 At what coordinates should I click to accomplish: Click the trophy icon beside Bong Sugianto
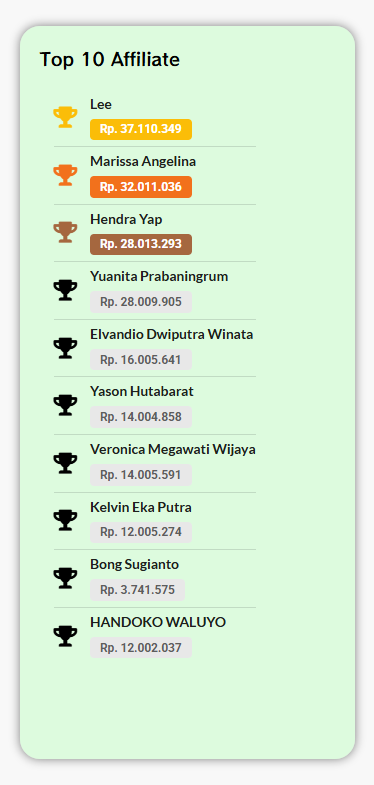pyautogui.click(x=66, y=578)
